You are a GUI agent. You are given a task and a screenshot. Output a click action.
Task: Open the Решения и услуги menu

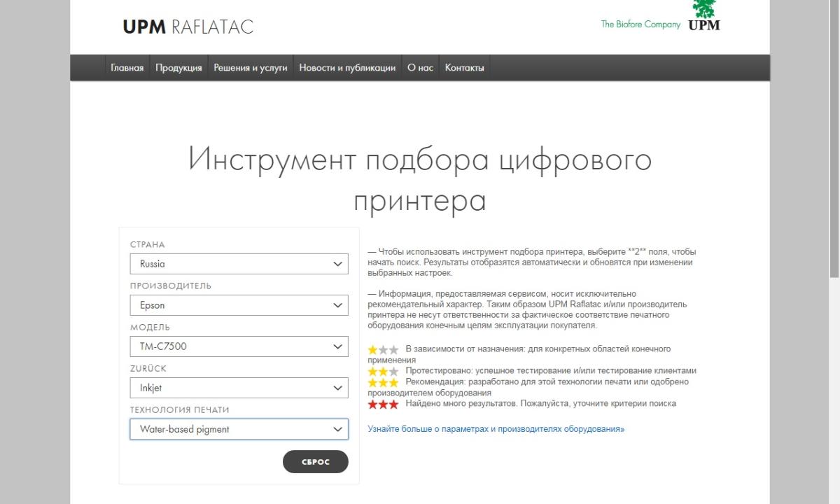(x=249, y=67)
